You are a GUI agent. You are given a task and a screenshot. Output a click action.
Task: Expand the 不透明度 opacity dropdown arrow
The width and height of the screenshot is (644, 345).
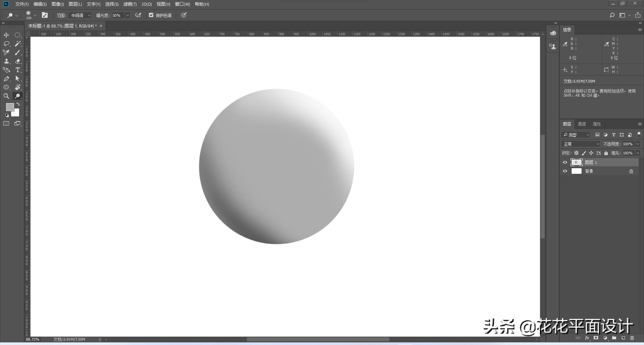point(638,144)
